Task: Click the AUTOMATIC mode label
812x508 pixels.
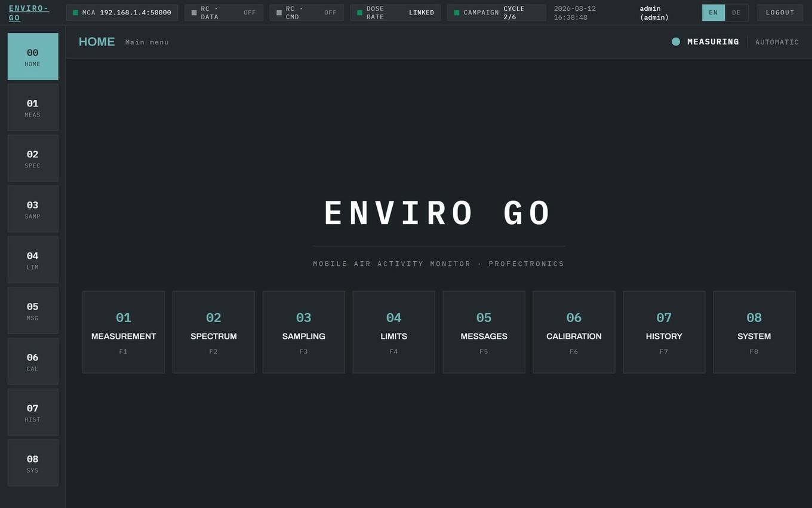Action: click(x=777, y=42)
